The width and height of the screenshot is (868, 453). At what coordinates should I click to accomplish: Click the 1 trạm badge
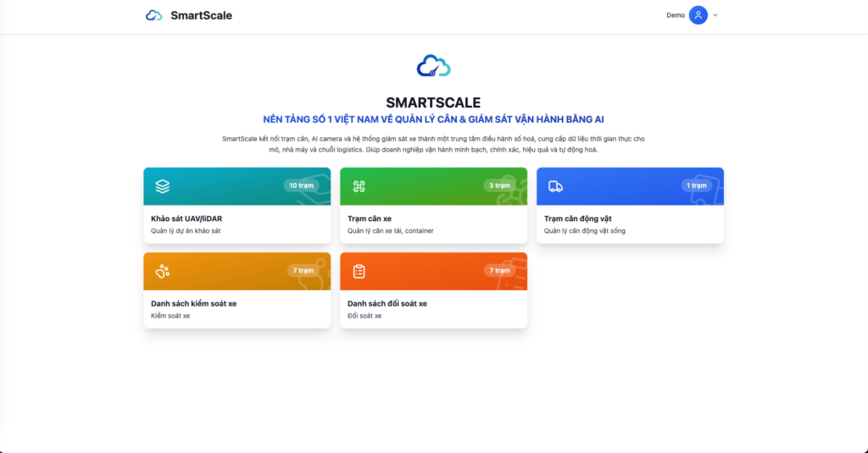(697, 185)
